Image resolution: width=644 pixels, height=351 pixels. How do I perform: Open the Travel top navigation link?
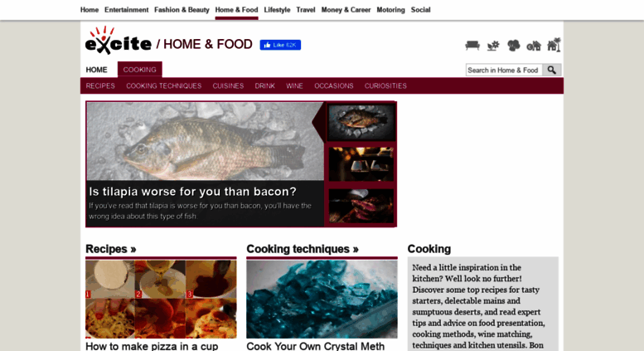306,10
